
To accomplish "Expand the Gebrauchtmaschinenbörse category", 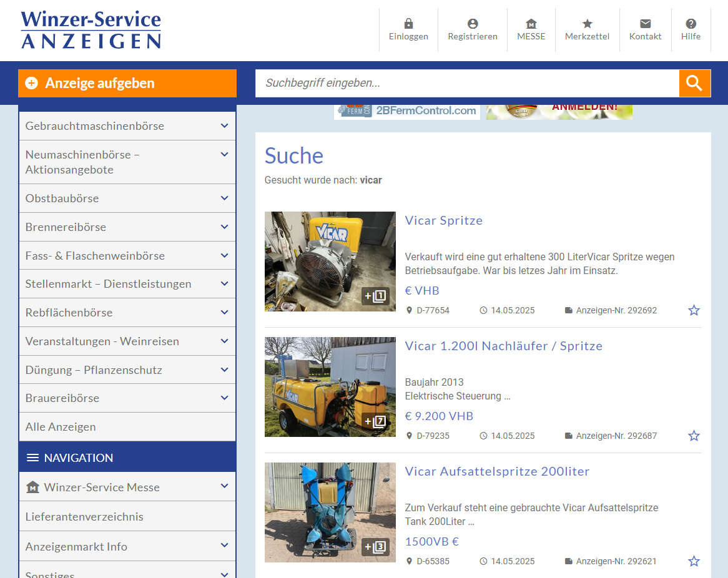I will click(224, 126).
